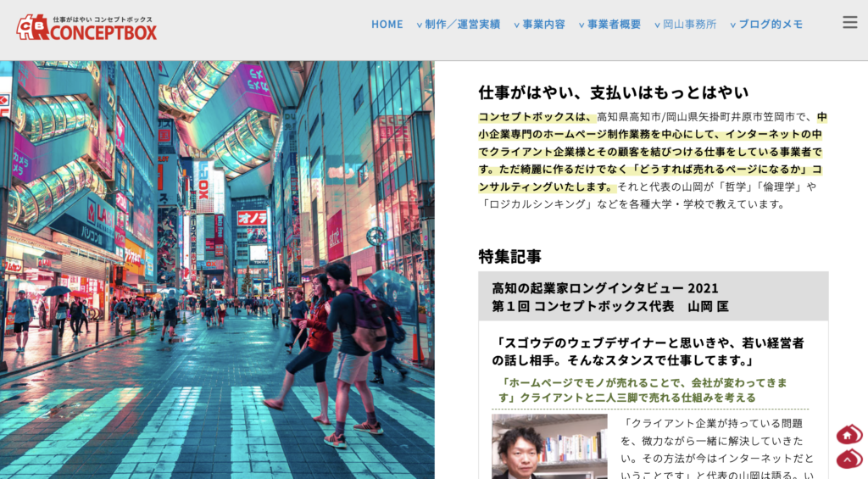Click the 仕事がはやい、支払いはもっとはやい heading

coord(614,92)
